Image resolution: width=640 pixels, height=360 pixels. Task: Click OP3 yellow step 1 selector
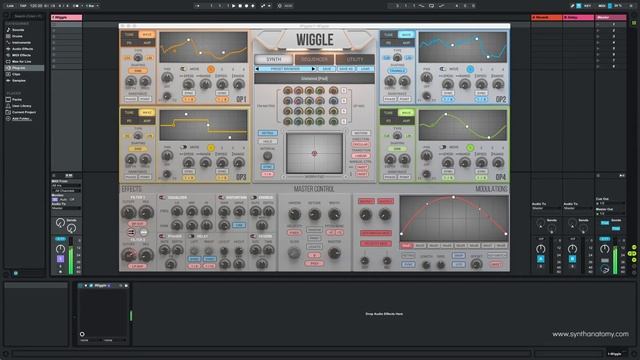point(211,147)
